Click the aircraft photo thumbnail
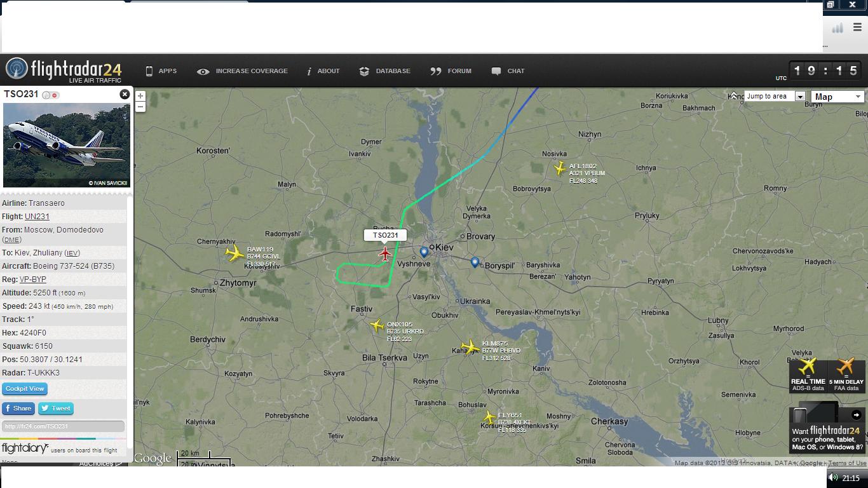Image resolution: width=868 pixels, height=488 pixels. pos(67,146)
